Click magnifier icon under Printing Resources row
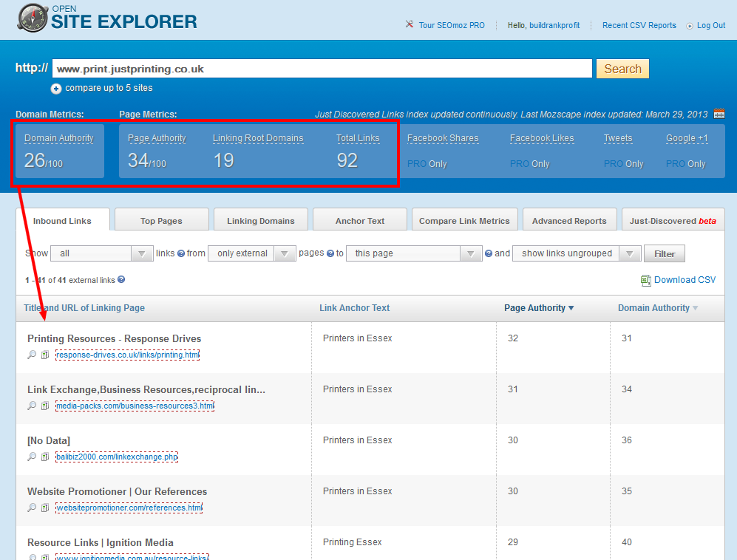The image size is (737, 560). (32, 355)
